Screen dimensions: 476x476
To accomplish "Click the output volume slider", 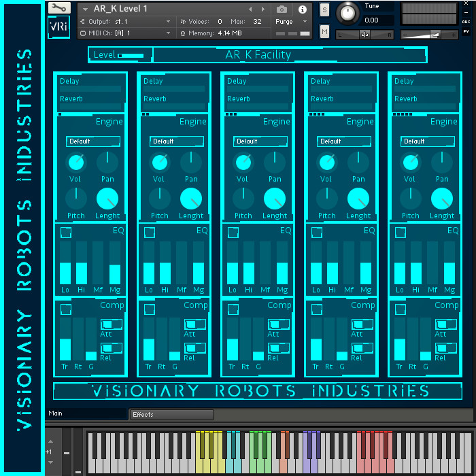I will pos(429,35).
